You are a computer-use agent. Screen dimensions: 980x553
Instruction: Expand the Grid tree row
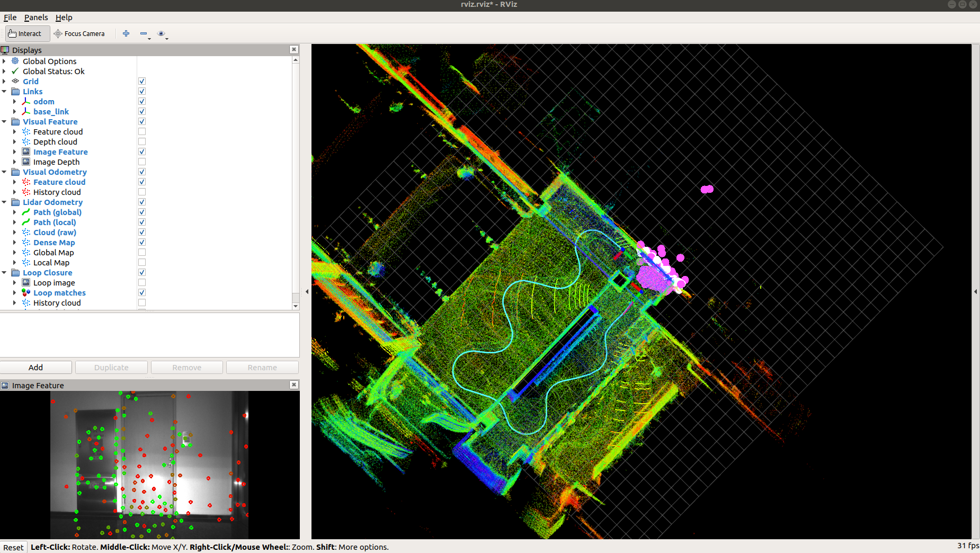pos(4,81)
